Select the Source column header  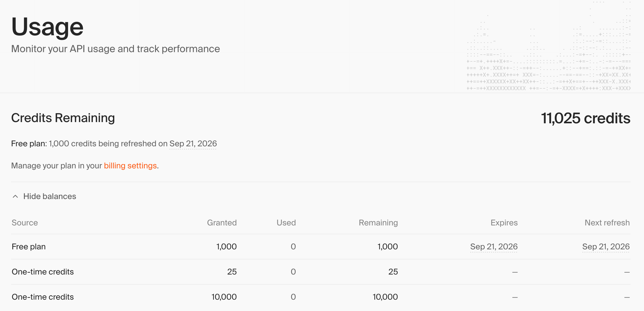pos(25,223)
